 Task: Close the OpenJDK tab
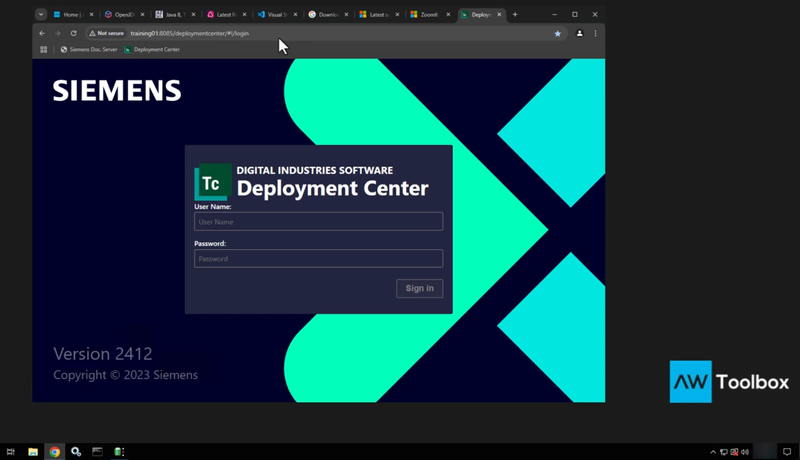(142, 15)
